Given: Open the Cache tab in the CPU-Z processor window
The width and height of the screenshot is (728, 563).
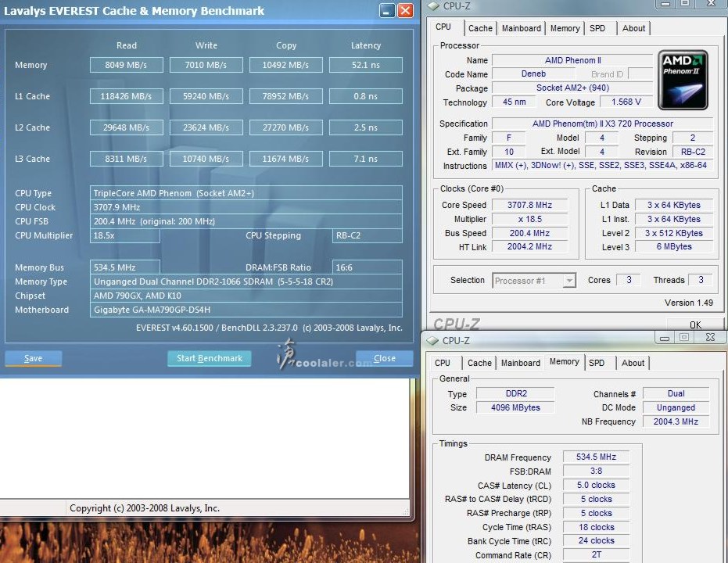Looking at the screenshot, I should click(x=480, y=28).
